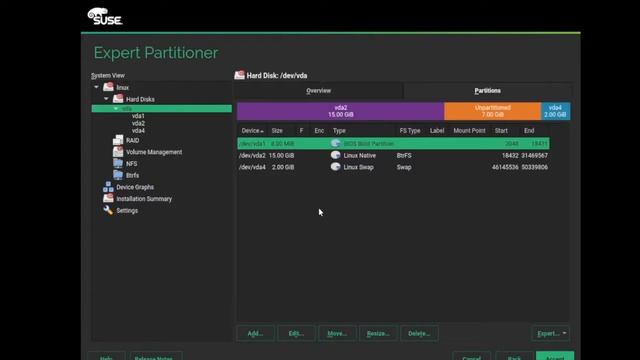
Task: Open Btrfs in System View
Action: click(x=132, y=176)
